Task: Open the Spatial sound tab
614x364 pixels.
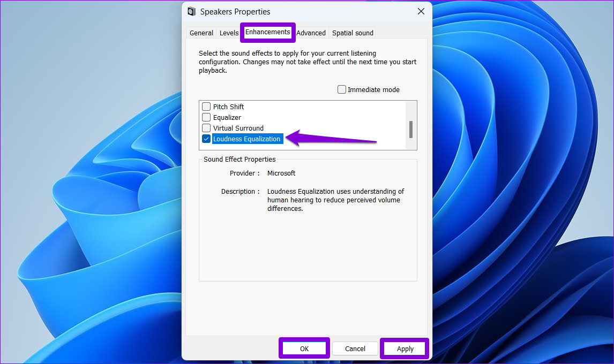Action: click(x=353, y=33)
